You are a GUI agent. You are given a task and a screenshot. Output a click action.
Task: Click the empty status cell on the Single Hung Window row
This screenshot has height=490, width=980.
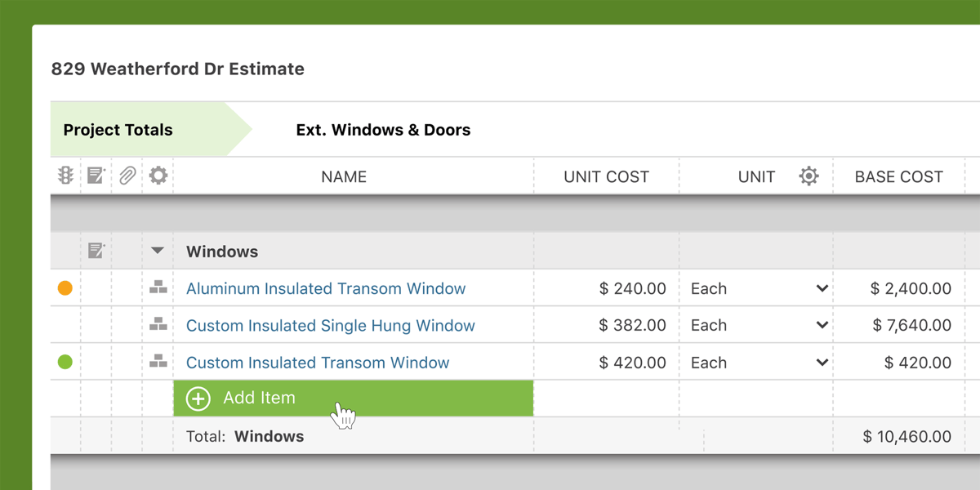pos(65,324)
